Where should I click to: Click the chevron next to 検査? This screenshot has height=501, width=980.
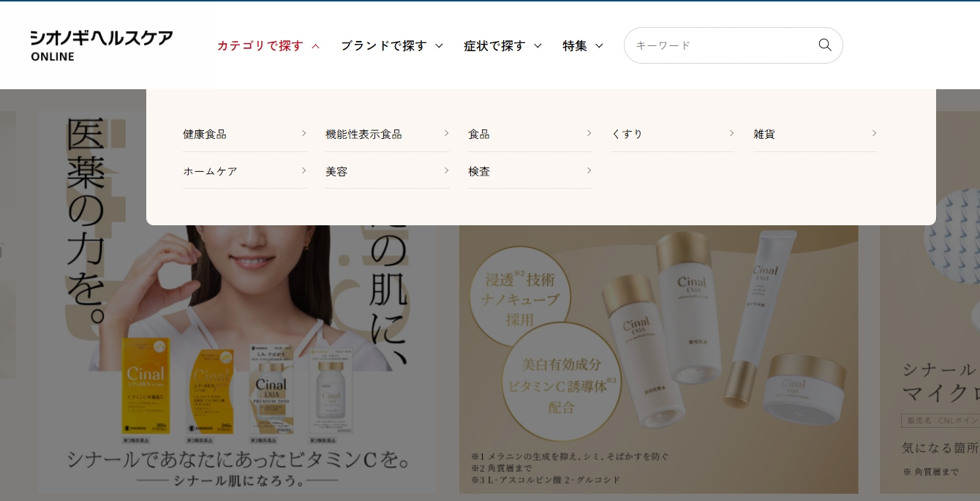click(x=589, y=170)
